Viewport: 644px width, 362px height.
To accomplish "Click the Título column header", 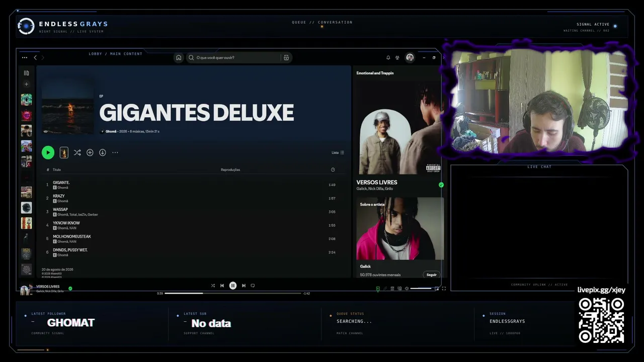I will (57, 170).
